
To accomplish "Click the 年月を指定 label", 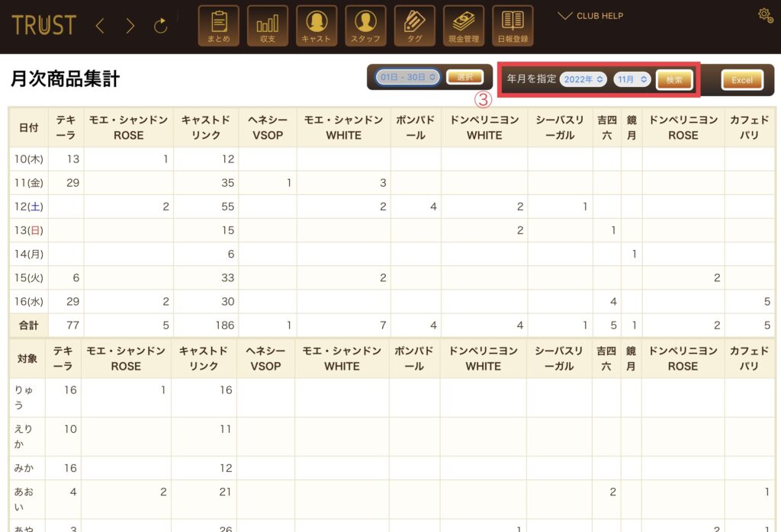I will tap(532, 79).
